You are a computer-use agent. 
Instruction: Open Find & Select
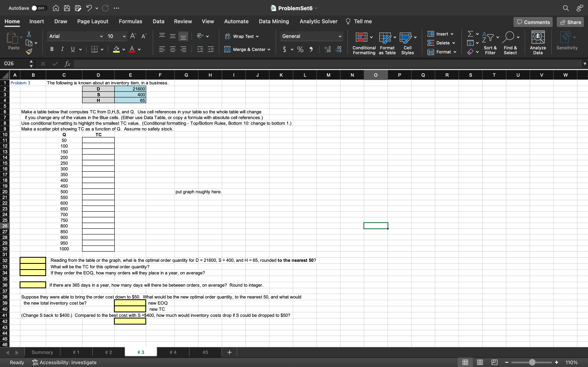[510, 43]
